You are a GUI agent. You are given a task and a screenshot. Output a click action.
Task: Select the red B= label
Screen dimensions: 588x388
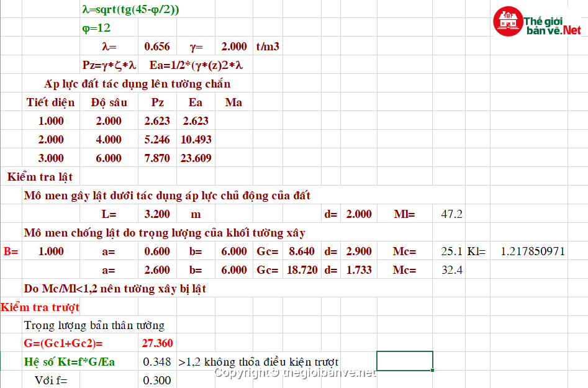(11, 251)
